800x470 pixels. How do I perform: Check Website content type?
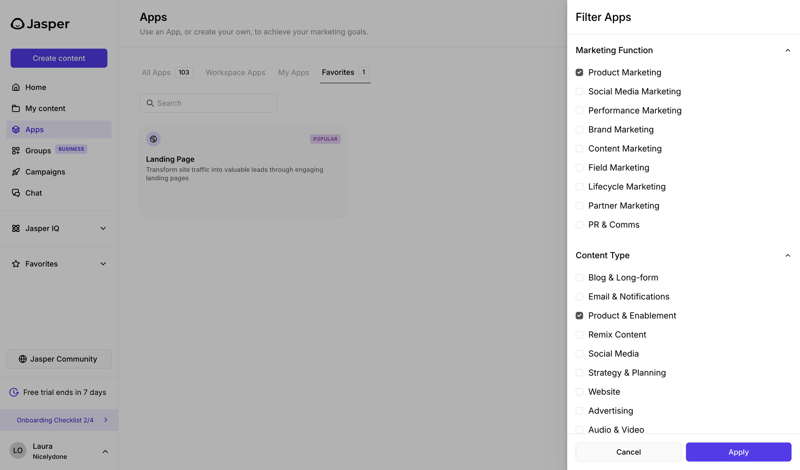(579, 392)
